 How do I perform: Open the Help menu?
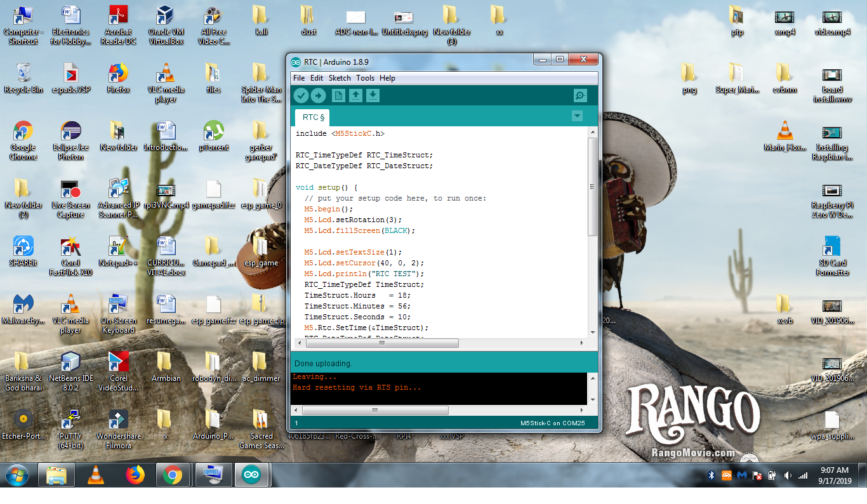tap(387, 78)
